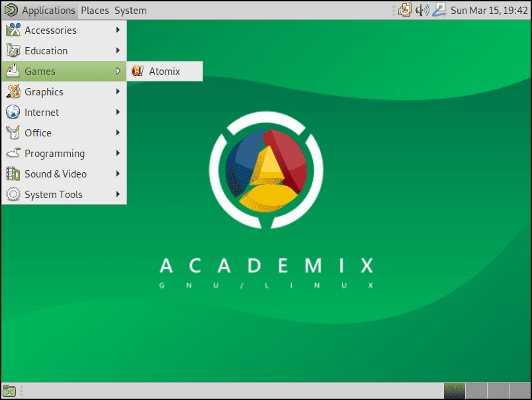Switch to the second workspace
The height and width of the screenshot is (400, 532).
click(476, 391)
